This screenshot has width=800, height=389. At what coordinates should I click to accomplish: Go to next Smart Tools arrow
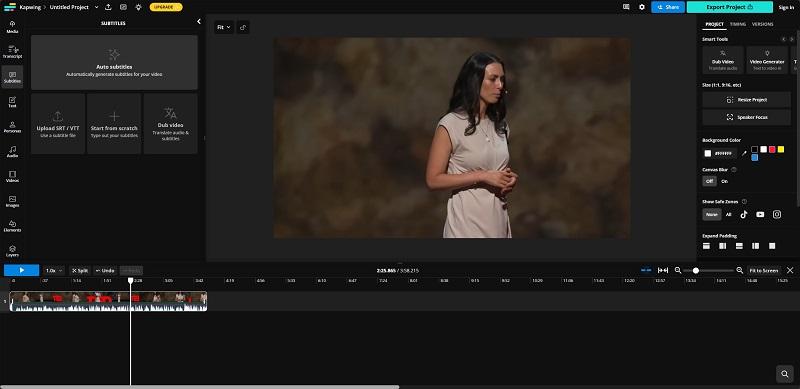click(792, 39)
